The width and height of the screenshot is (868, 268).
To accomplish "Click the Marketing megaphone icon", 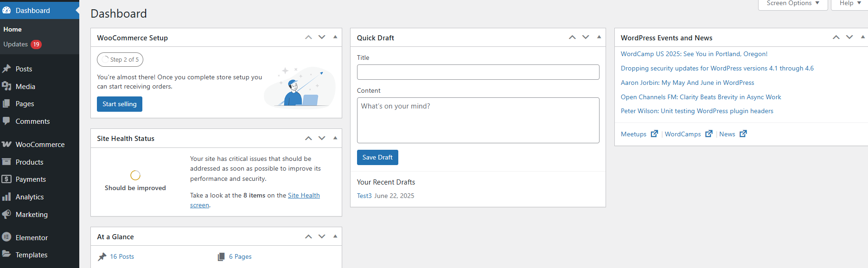I will click(6, 214).
